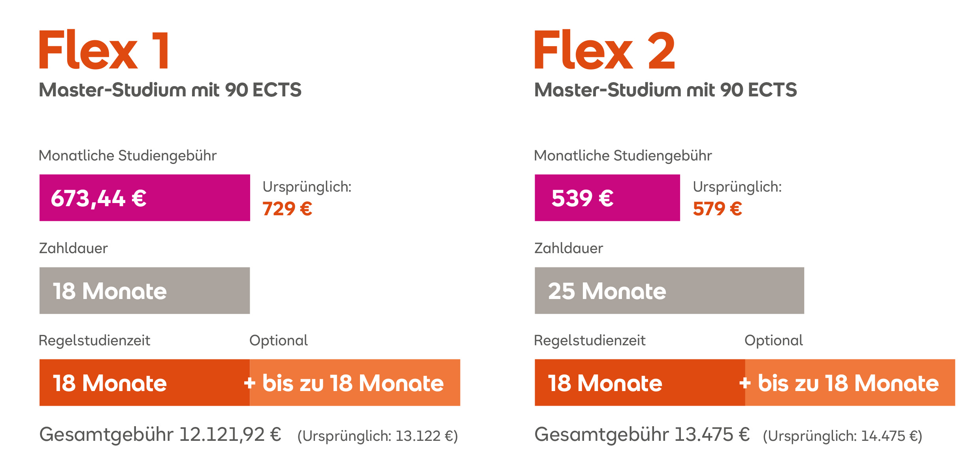This screenshot has width=980, height=474.
Task: Click the original price 729 €
Action: pyautogui.click(x=287, y=209)
